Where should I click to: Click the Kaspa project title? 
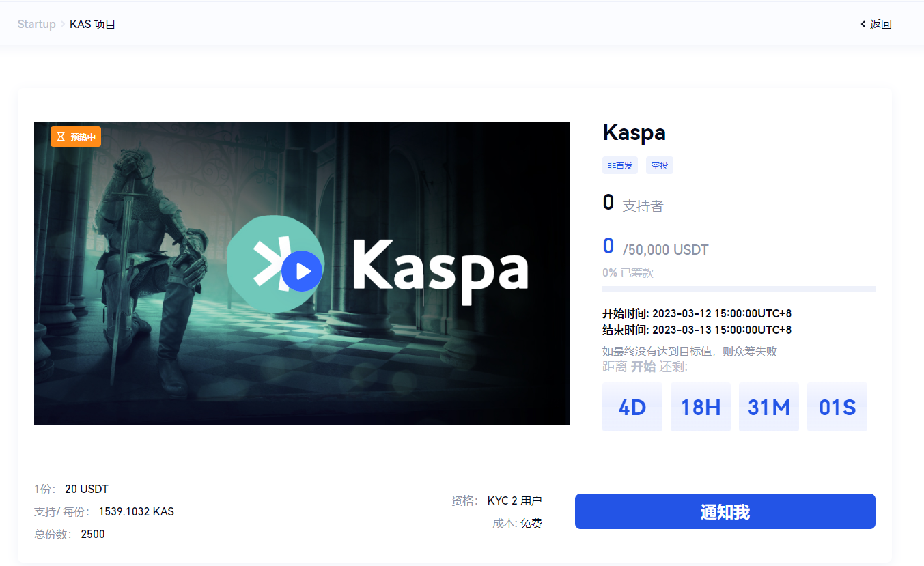pyautogui.click(x=634, y=132)
